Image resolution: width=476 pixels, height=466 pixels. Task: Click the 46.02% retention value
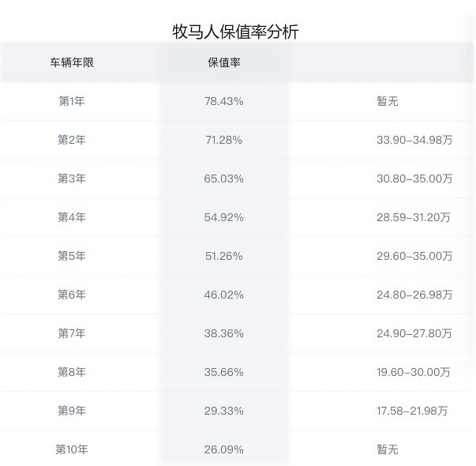tap(224, 295)
